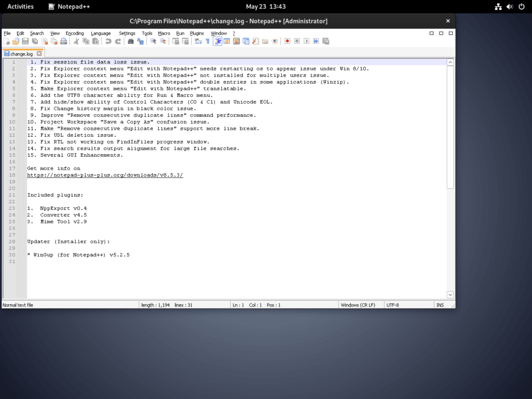532x399 pixels.
Task: Click the vertical scrollbar down arrow
Action: [x=450, y=295]
